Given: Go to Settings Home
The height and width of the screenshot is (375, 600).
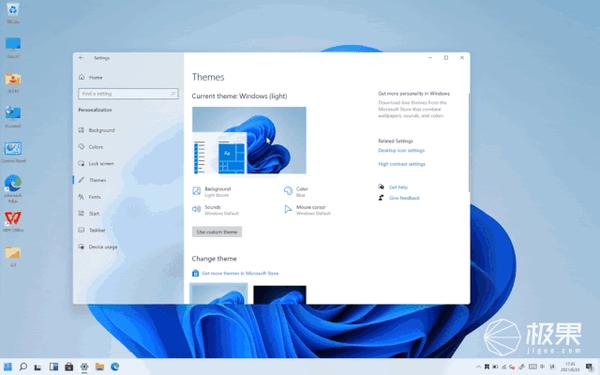Looking at the screenshot, I should [x=91, y=77].
